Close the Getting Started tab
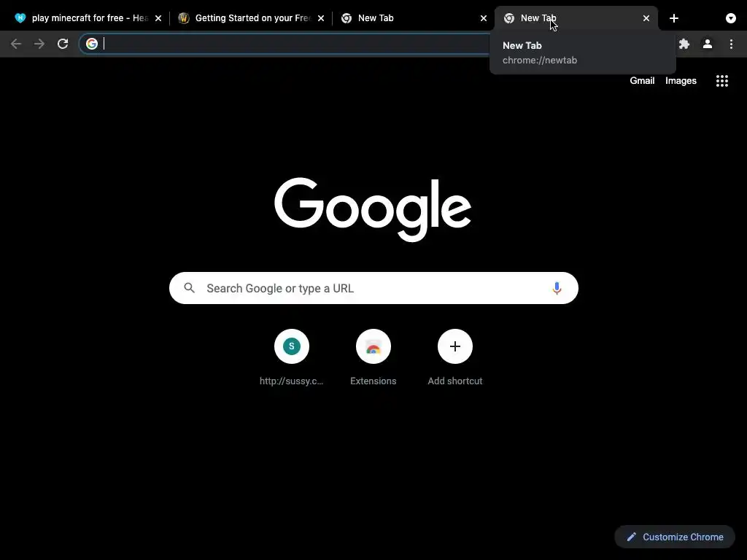The width and height of the screenshot is (747, 560). pyautogui.click(x=321, y=18)
